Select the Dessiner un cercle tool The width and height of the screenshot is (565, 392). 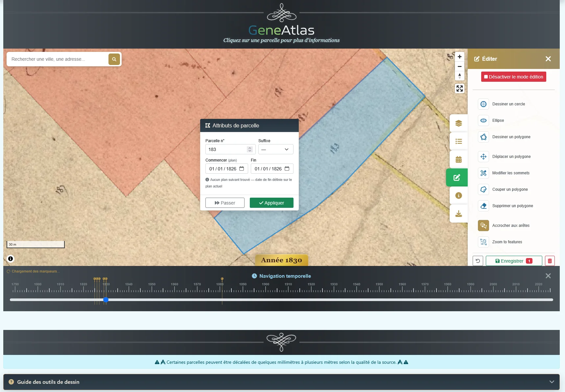[483, 104]
